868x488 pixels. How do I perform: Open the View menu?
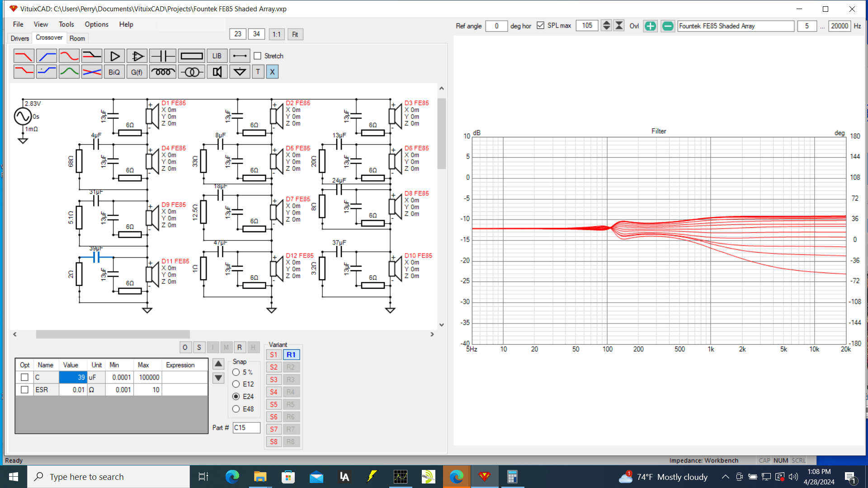(x=41, y=24)
